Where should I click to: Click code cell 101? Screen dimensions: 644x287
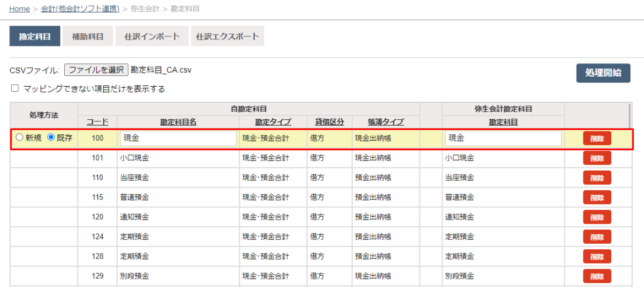(x=97, y=158)
